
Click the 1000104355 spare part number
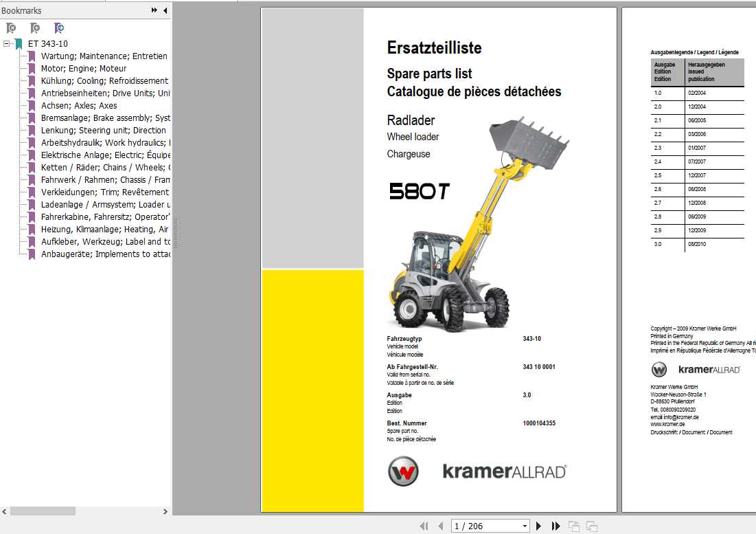click(x=539, y=423)
